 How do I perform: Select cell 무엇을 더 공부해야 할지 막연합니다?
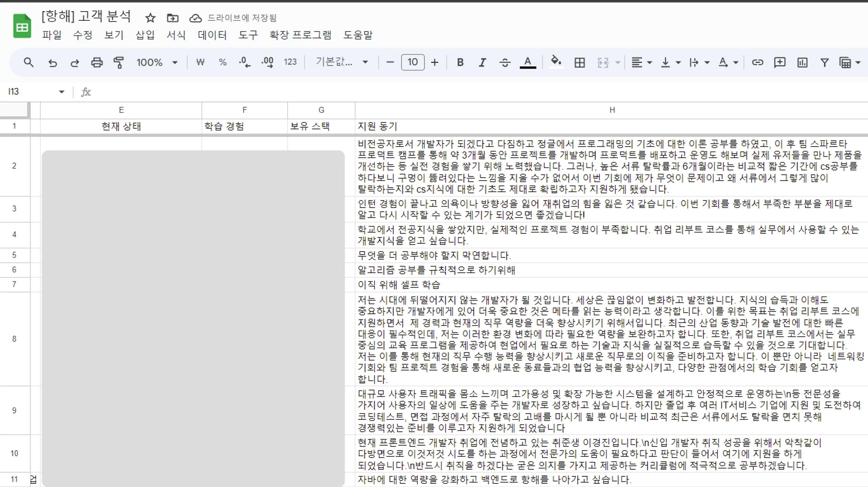pyautogui.click(x=612, y=255)
